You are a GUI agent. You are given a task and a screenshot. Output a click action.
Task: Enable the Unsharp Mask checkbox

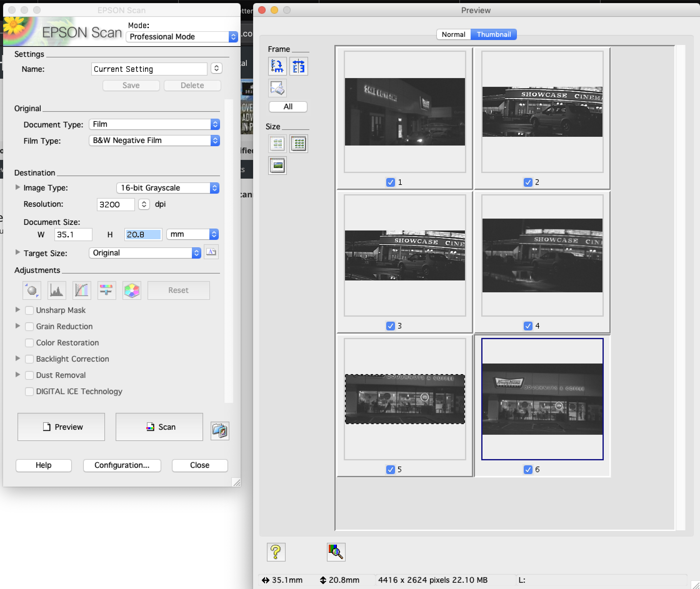[x=29, y=310]
